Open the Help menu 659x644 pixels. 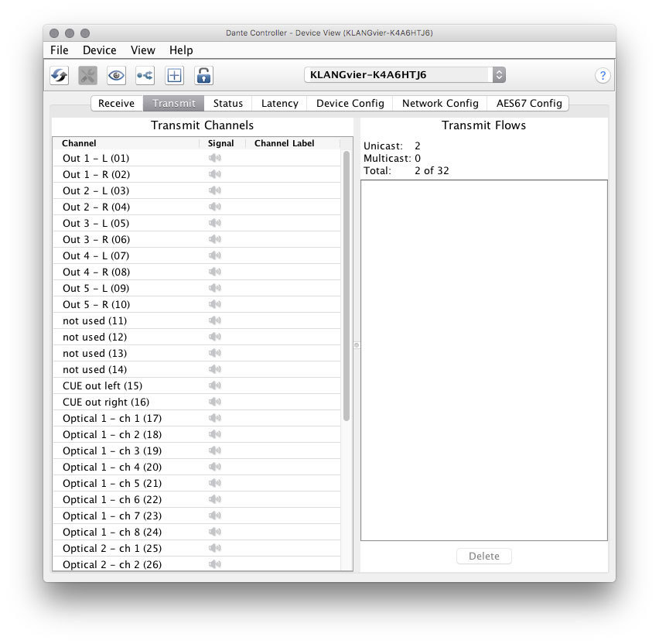coord(181,50)
